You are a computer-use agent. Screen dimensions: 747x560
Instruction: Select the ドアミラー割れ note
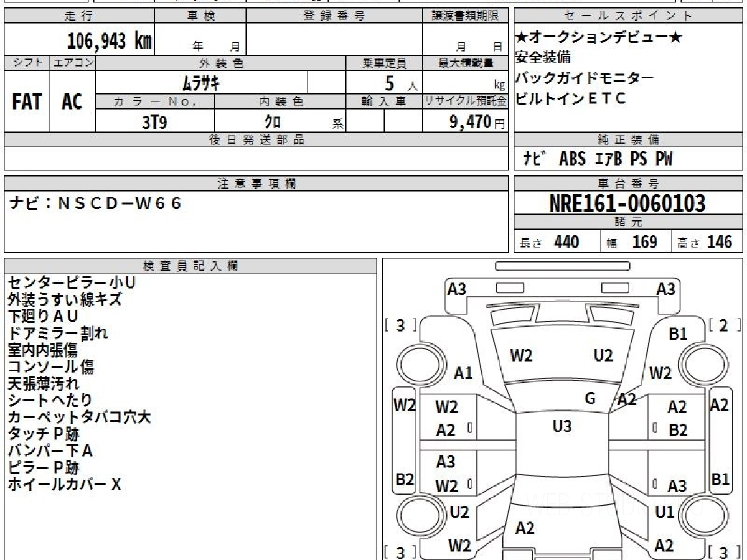[x=58, y=333]
